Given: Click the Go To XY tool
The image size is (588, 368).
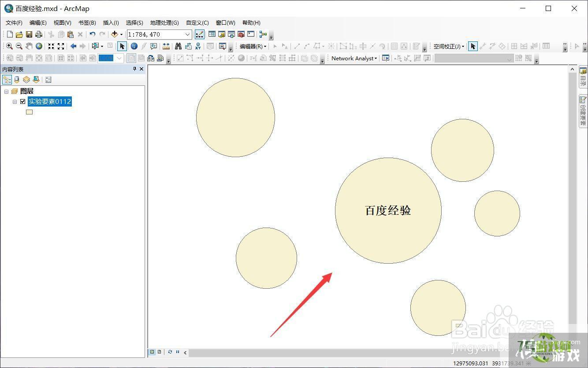Looking at the screenshot, I should click(198, 46).
